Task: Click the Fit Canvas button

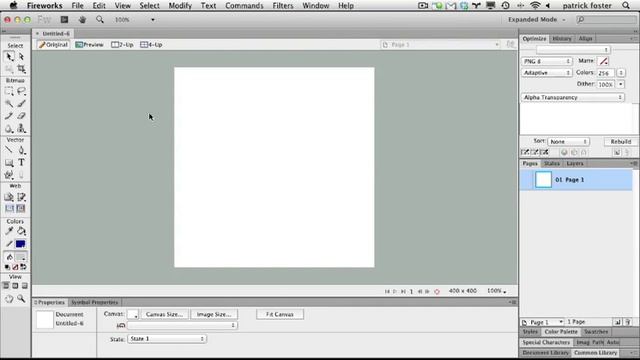Action: 280,314
